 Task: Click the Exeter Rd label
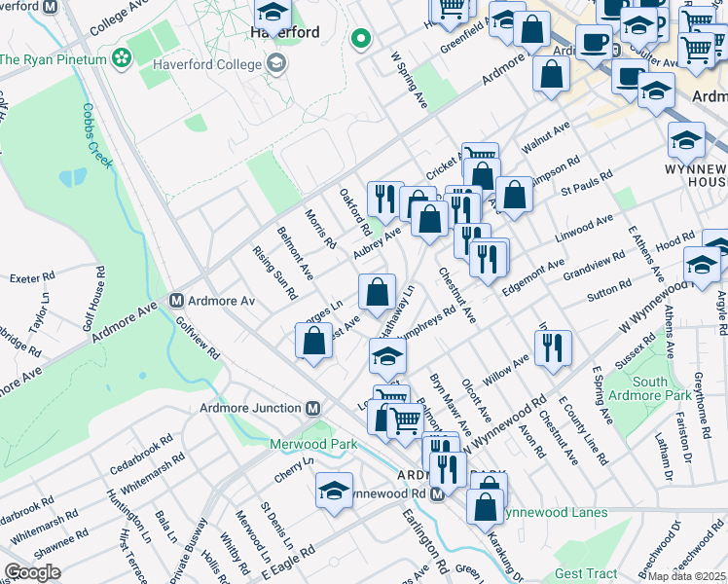click(x=32, y=277)
